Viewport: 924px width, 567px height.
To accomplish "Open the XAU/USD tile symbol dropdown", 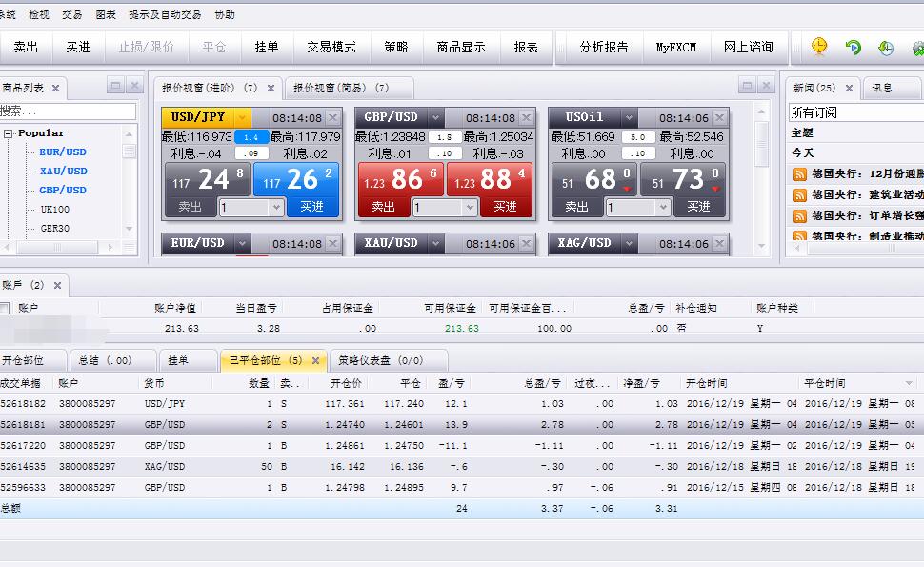I will [x=435, y=243].
